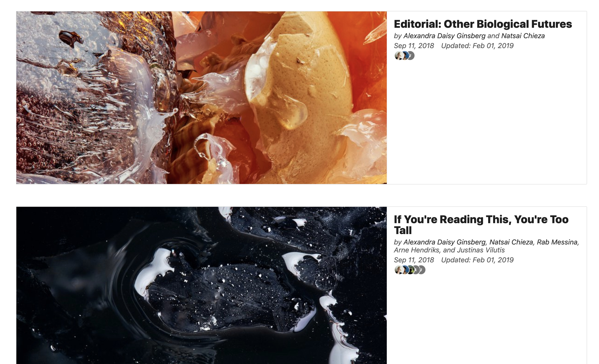View Rab Messina's author page
Screen dimensions: 599x364
pyautogui.click(x=557, y=242)
